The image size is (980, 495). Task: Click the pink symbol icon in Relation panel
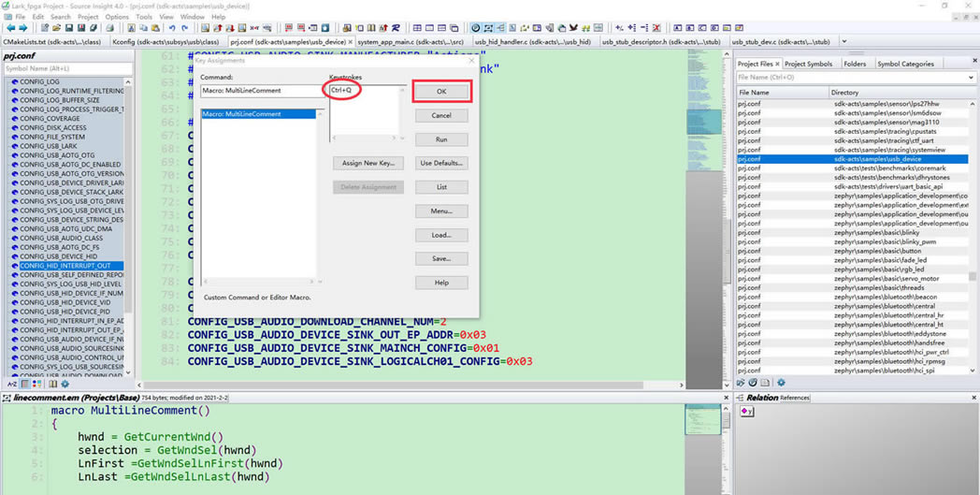pos(746,411)
